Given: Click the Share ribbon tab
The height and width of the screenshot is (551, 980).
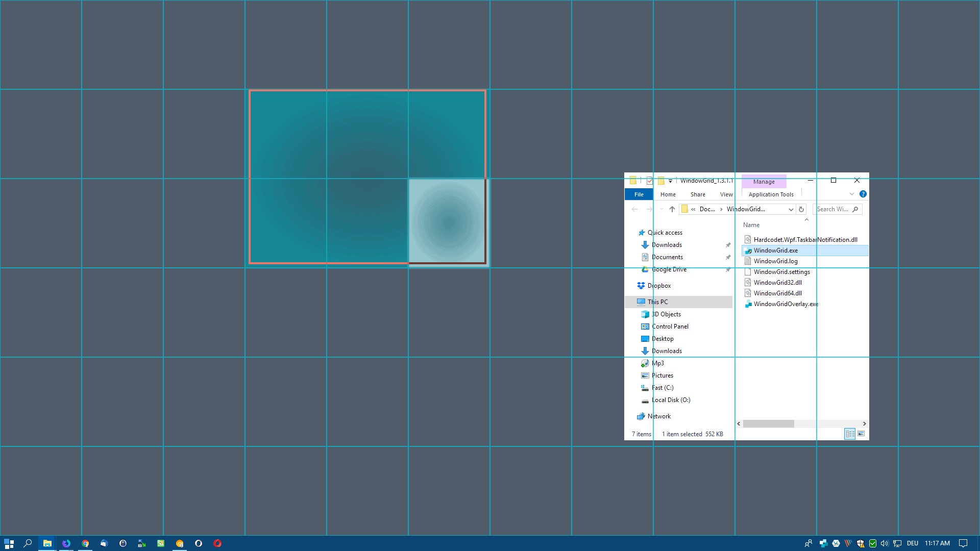Looking at the screenshot, I should click(x=698, y=194).
